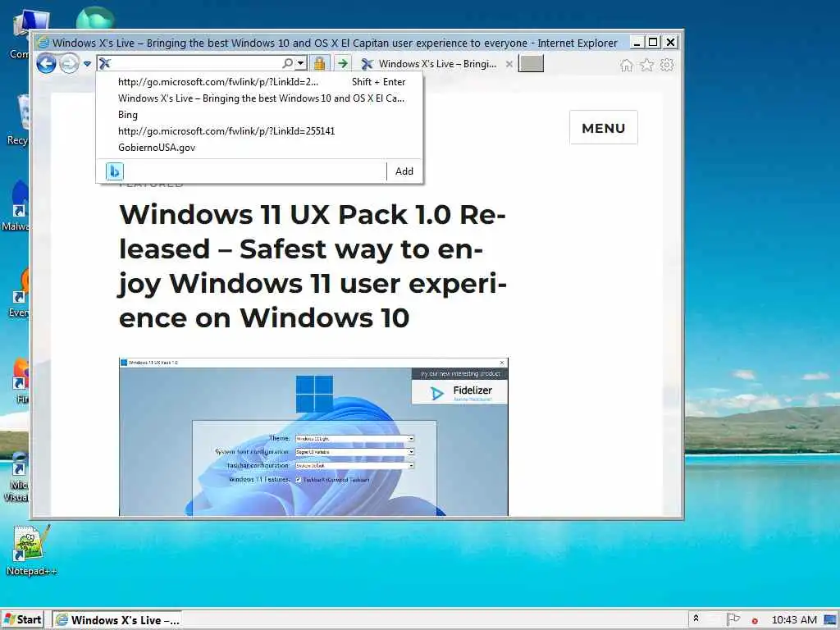The height and width of the screenshot is (630, 840).
Task: Click the Internet Explorer title bar icon
Action: [43, 43]
